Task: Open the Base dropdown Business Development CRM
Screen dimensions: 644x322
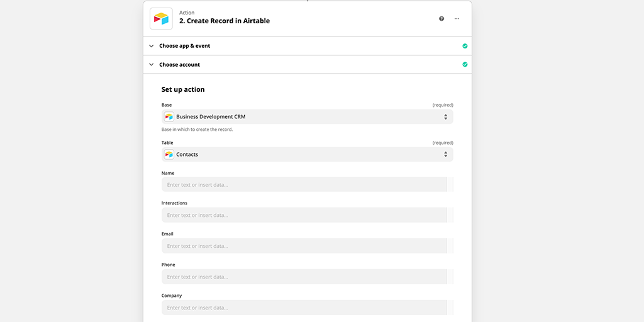Action: tap(307, 116)
